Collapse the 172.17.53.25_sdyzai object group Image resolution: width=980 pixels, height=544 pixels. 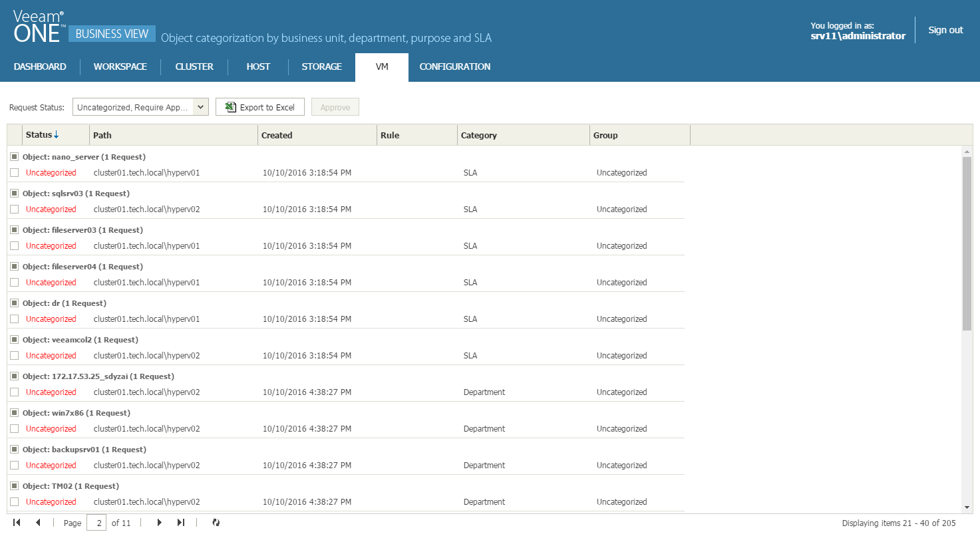[x=15, y=376]
